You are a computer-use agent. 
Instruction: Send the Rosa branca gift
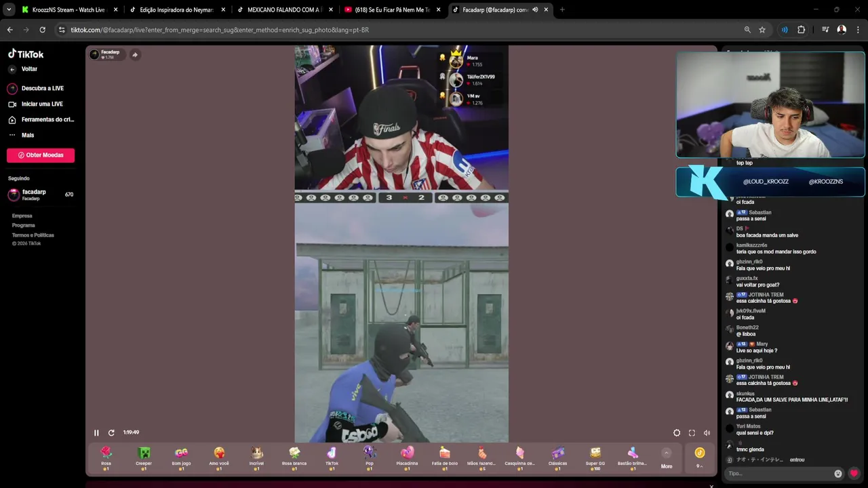(x=294, y=458)
